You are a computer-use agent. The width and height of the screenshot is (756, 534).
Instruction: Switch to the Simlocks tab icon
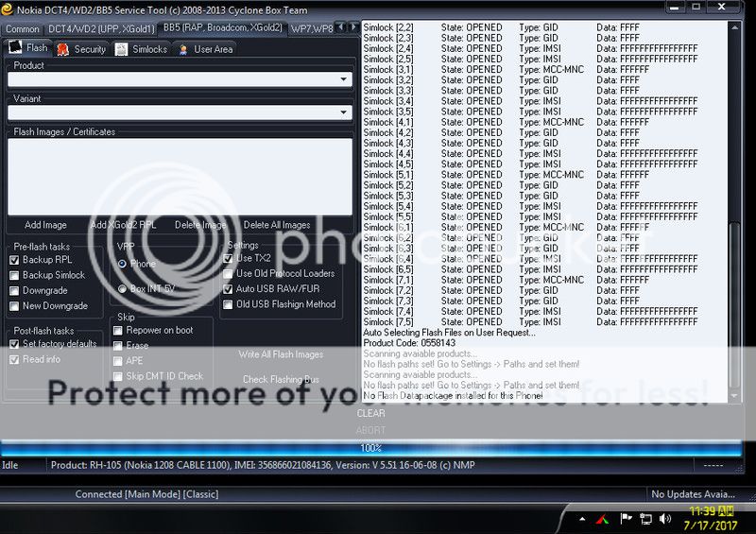tap(122, 48)
